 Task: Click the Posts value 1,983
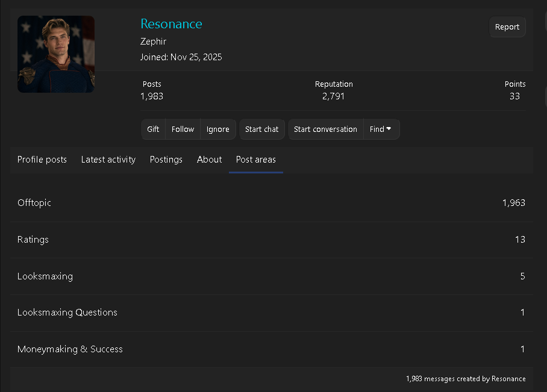152,96
